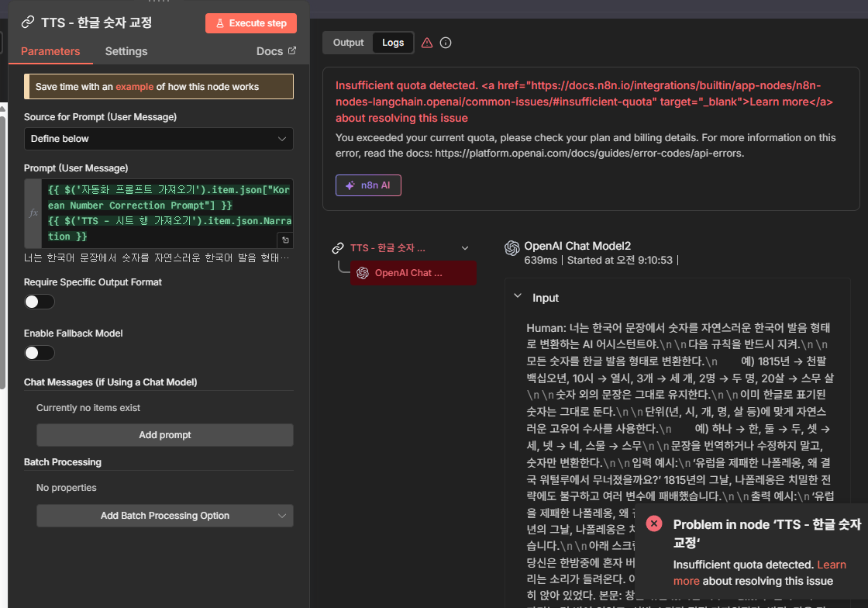
Task: Click the info circle icon near Logs
Action: point(446,43)
